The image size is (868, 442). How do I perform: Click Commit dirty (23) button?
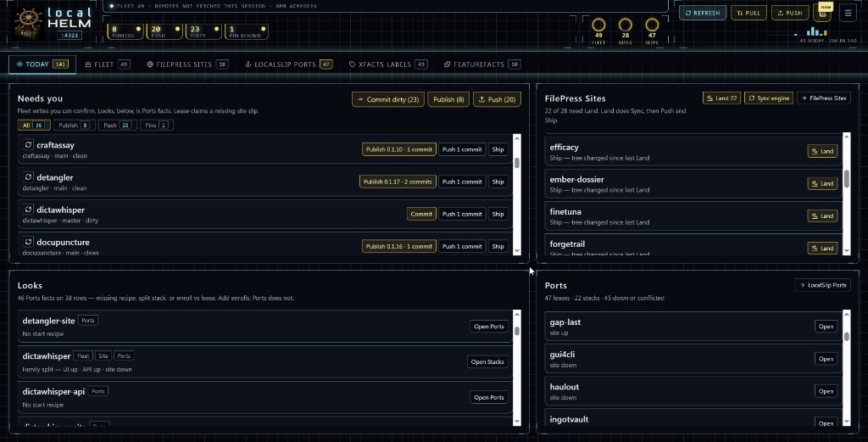tap(388, 99)
